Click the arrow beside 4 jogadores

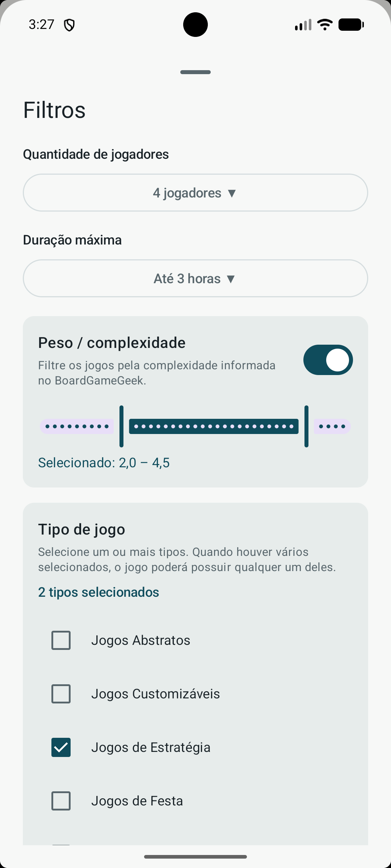(232, 193)
